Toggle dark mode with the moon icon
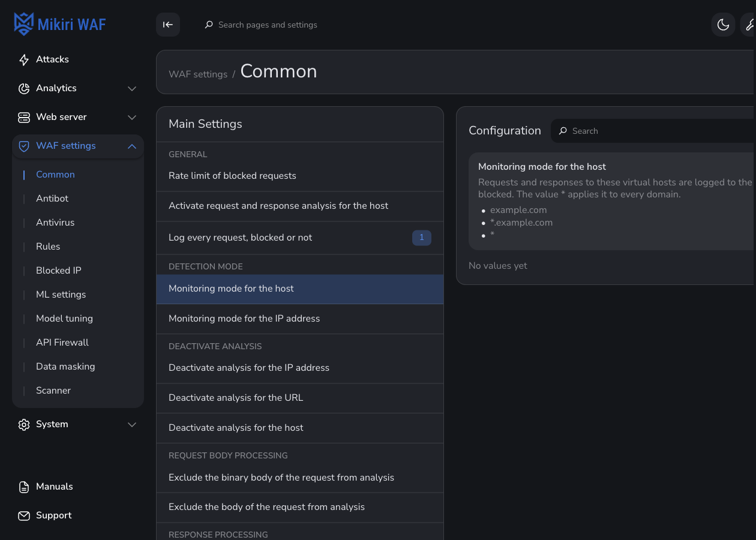Viewport: 756px width, 540px height. (723, 25)
